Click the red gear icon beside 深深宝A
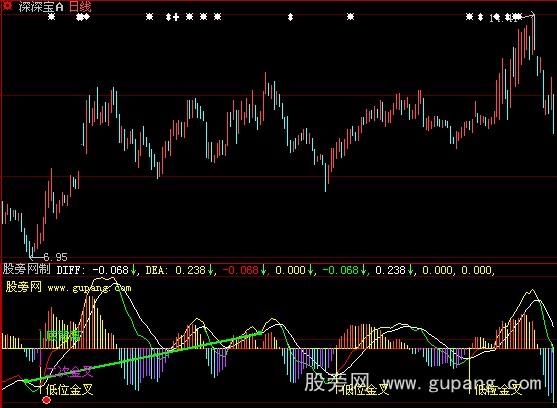The image size is (557, 408). click(7, 6)
